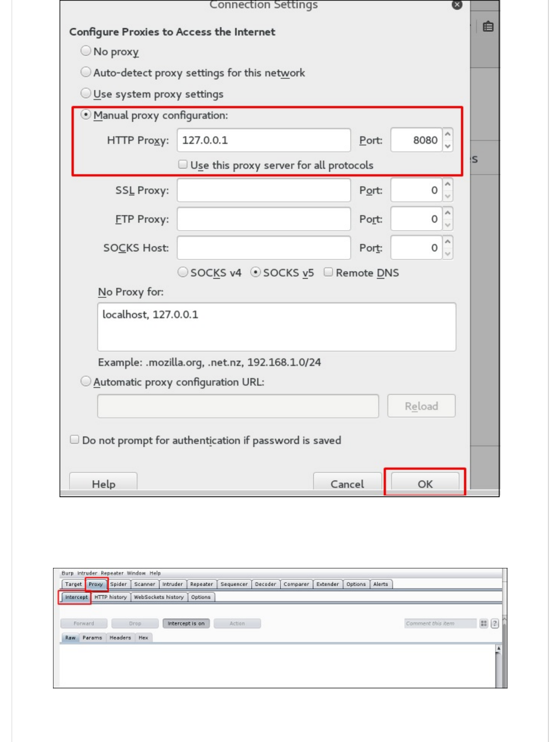Click the HTTP Proxy address field

(264, 140)
